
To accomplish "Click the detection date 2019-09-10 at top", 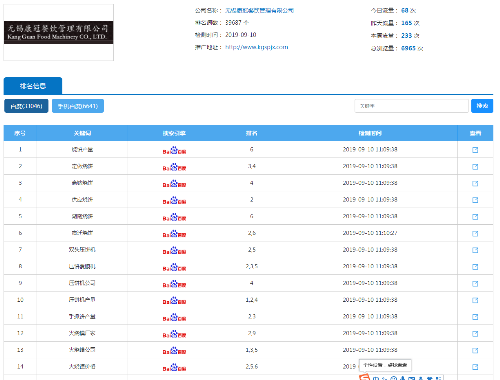I will (241, 35).
